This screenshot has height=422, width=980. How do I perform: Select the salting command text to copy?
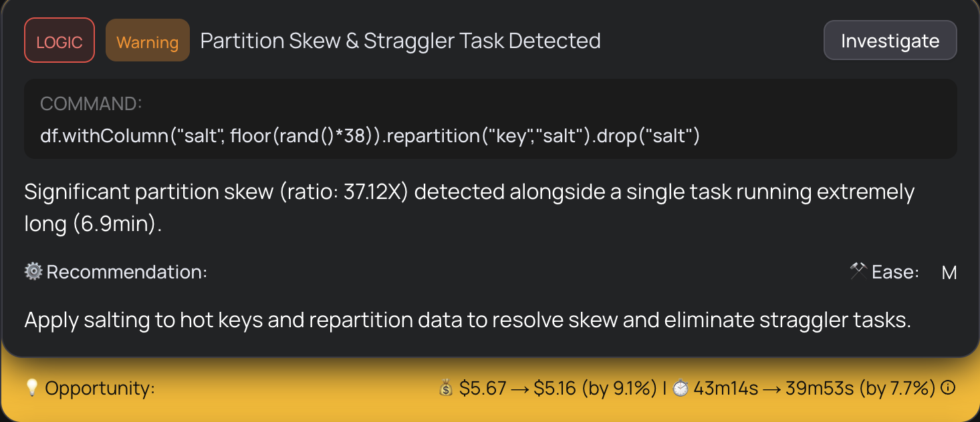point(369,135)
